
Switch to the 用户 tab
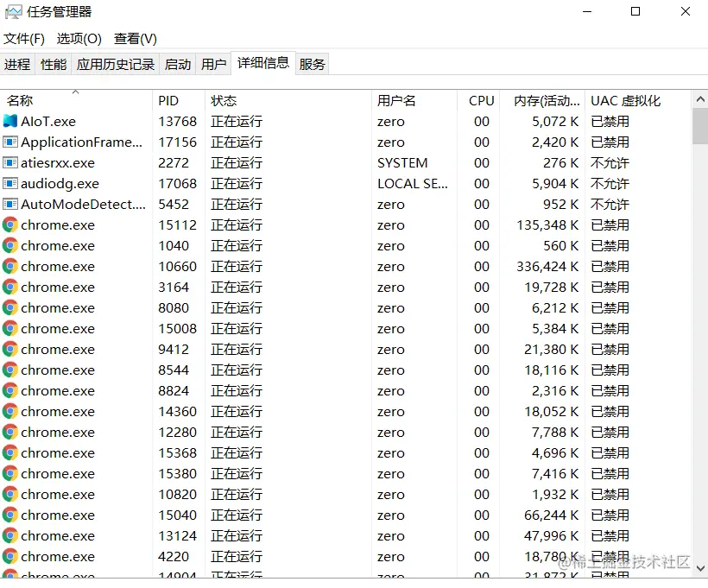[213, 64]
